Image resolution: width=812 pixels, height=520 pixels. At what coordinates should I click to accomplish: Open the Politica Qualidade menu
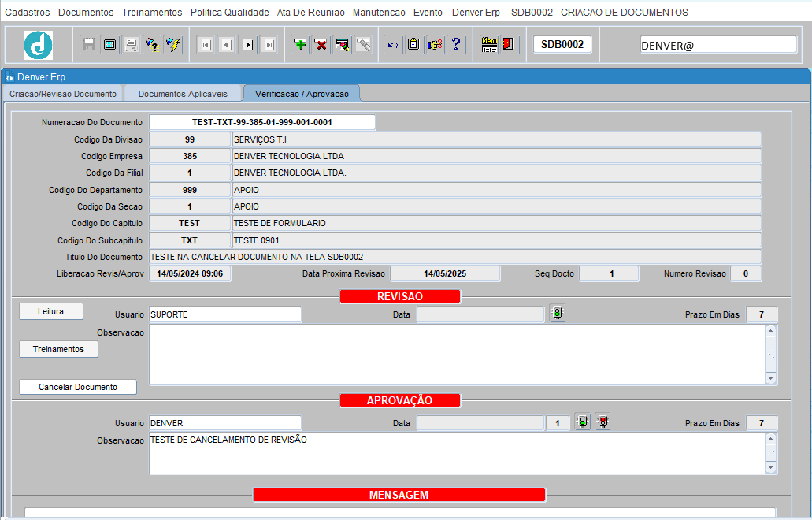[230, 13]
